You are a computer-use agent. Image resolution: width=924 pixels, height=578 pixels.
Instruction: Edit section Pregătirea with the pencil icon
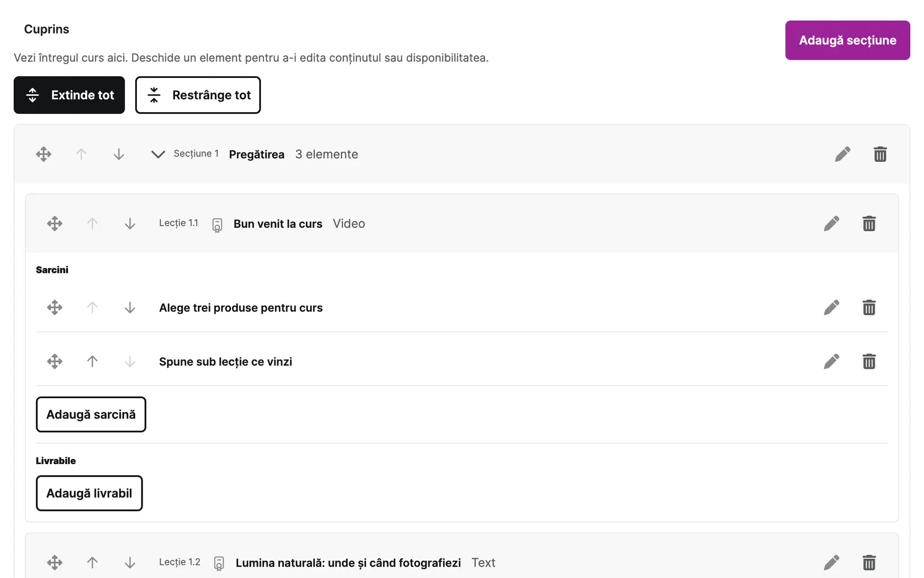(x=843, y=154)
